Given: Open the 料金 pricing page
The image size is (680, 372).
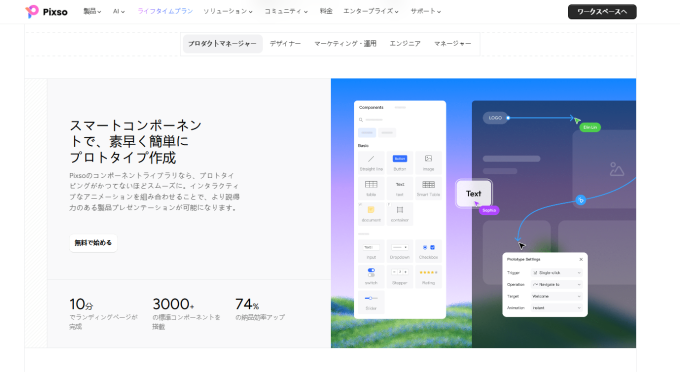Looking at the screenshot, I should coord(326,11).
